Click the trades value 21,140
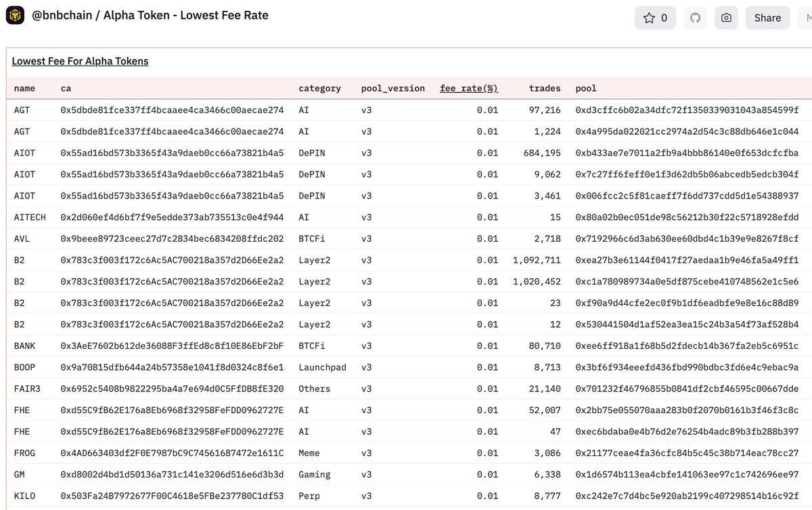This screenshot has height=510, width=812. (545, 389)
